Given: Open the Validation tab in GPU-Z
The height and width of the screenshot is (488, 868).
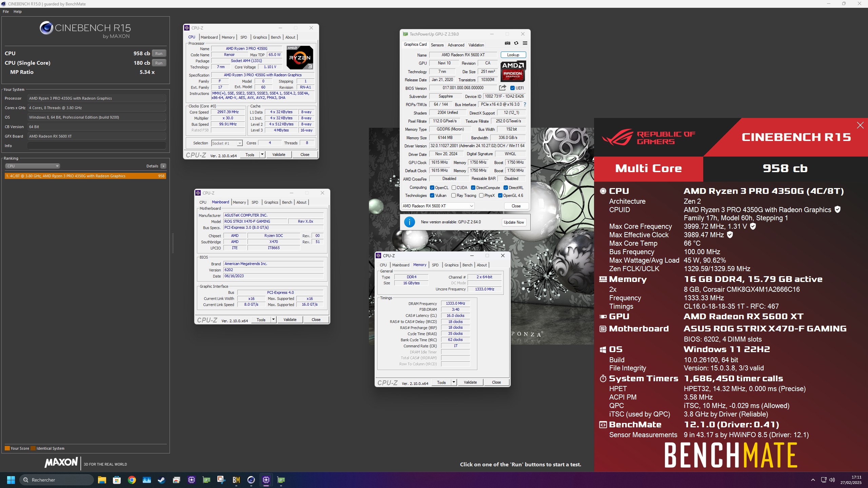Looking at the screenshot, I should click(476, 45).
